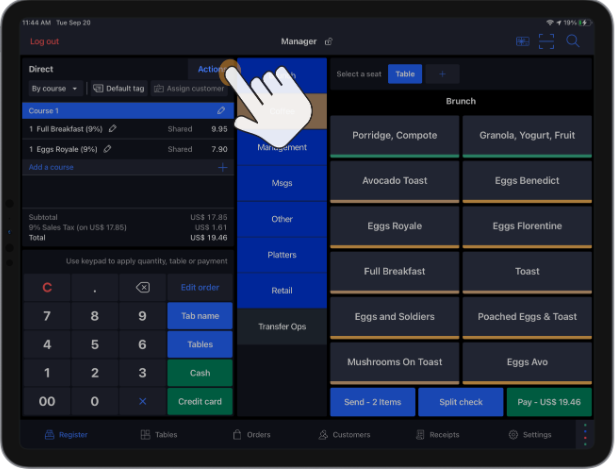Tap the Log out link
The width and height of the screenshot is (616, 469).
click(44, 42)
